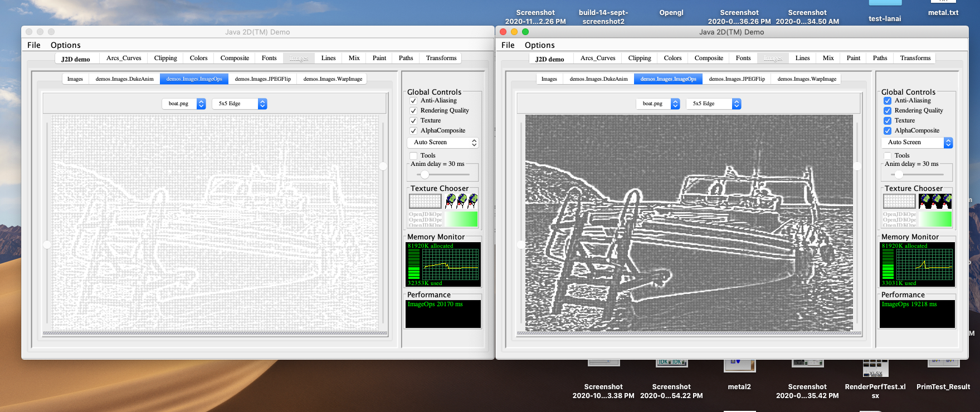The image size is (980, 412).
Task: Pick the dotted grid texture in right window
Action: (899, 201)
